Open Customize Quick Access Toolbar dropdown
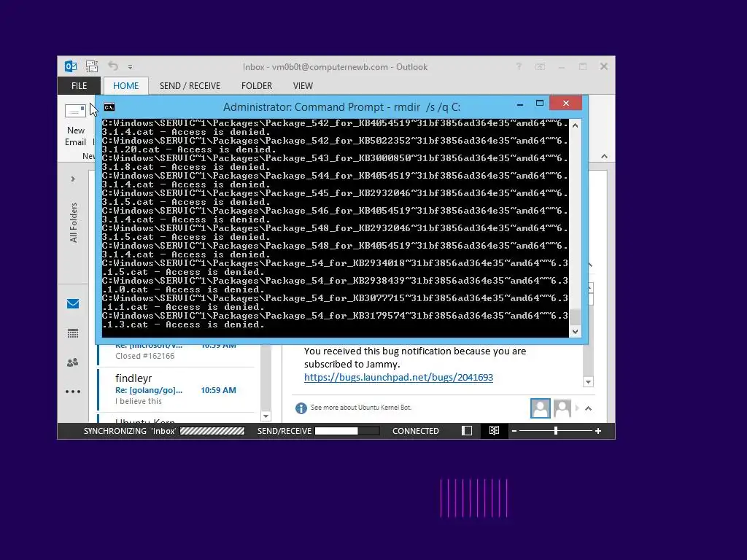Viewport: 747px width, 560px height. pyautogui.click(x=130, y=67)
